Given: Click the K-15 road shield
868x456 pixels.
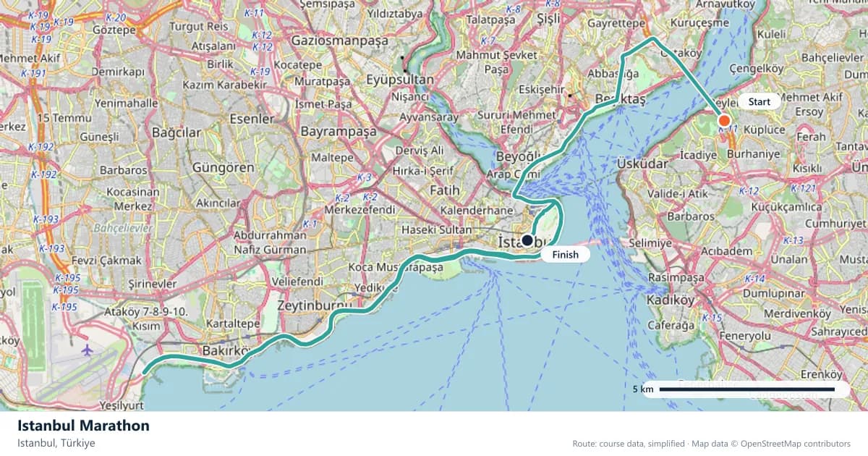Looking at the screenshot, I should pyautogui.click(x=712, y=318).
